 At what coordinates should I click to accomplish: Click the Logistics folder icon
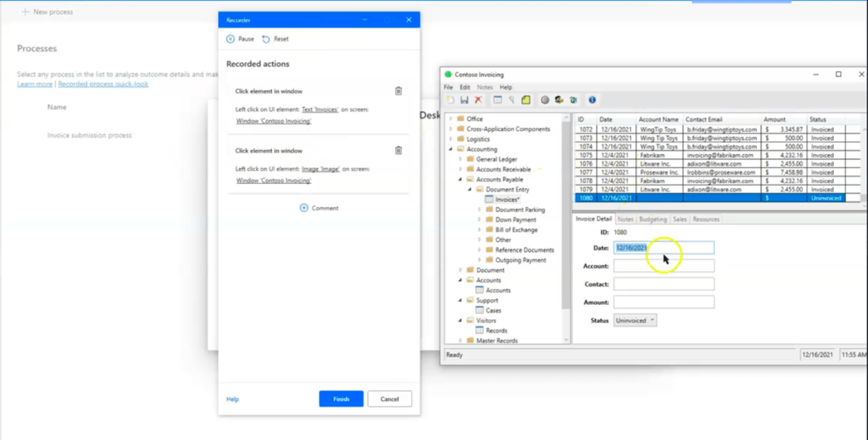coord(461,139)
